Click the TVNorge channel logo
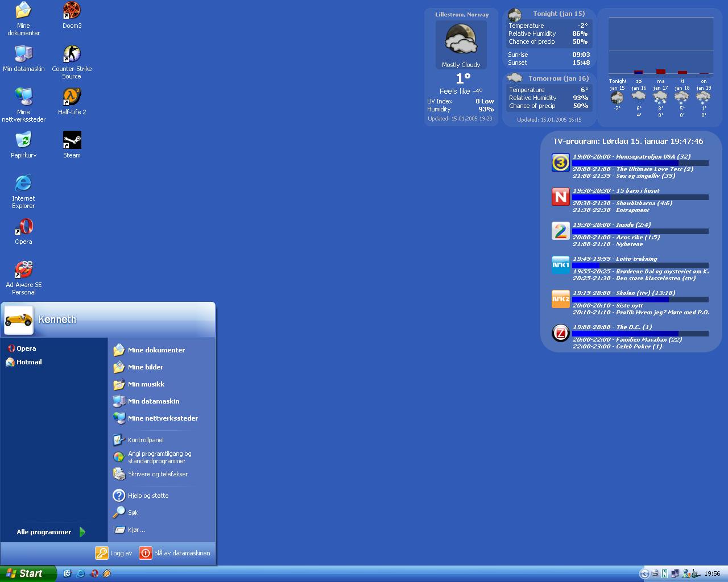Screen dimensions: 728x582 pos(561,197)
